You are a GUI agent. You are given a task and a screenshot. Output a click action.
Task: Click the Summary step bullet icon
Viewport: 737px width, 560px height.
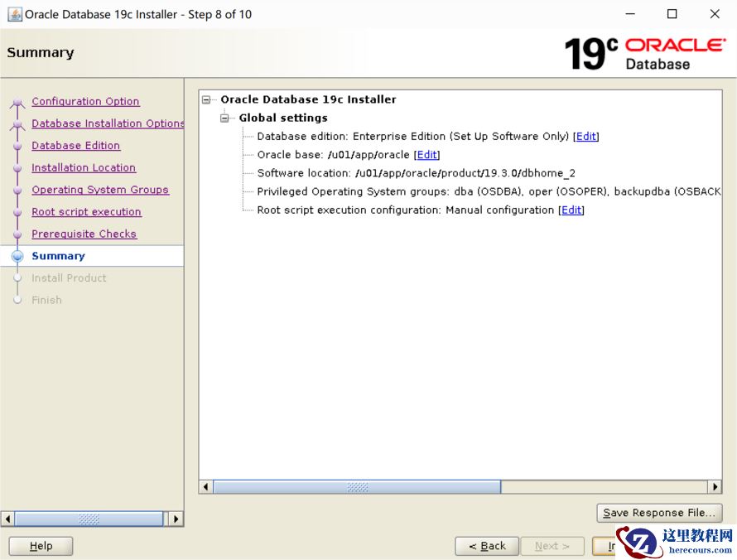point(17,256)
